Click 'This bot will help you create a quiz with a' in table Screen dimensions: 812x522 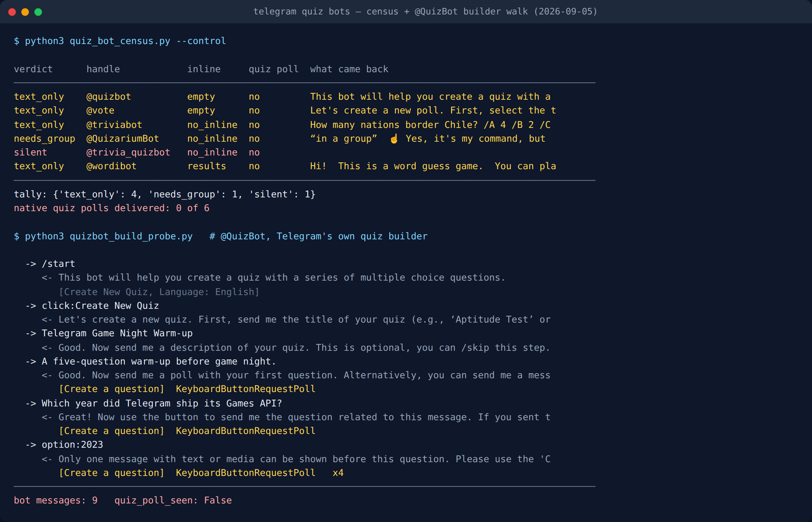point(430,97)
